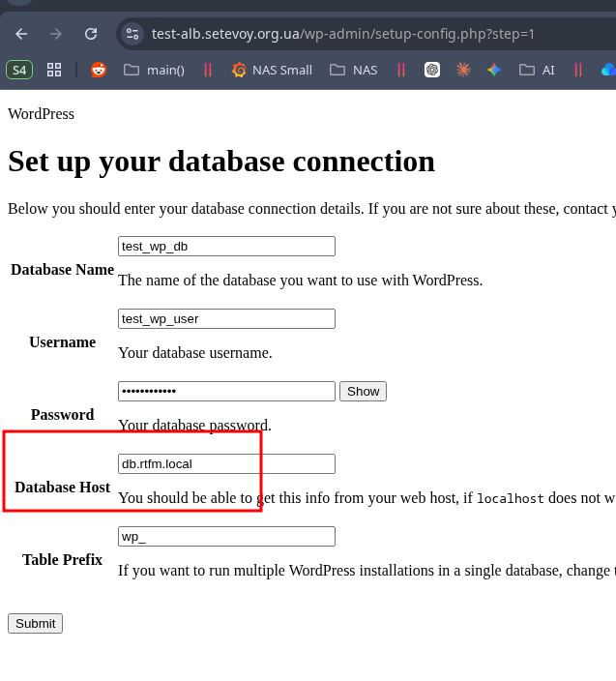Open the NAS Small Grafana bookmark
616x681 pixels.
pyautogui.click(x=272, y=70)
